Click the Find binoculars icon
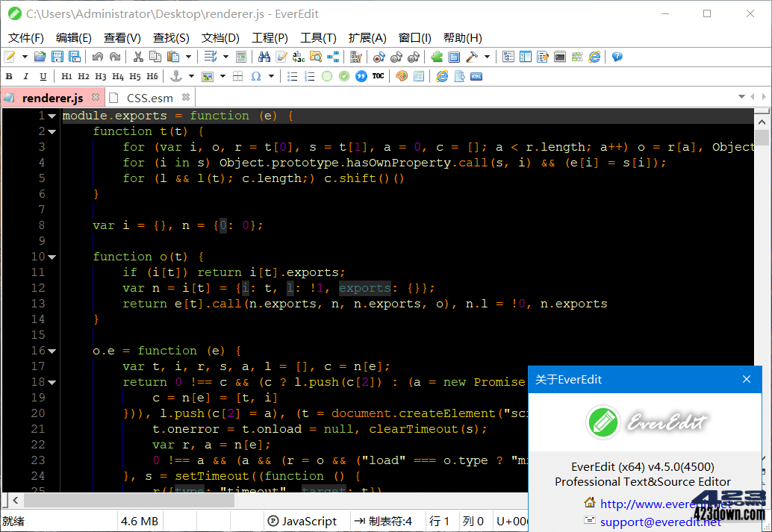The width and height of the screenshot is (772, 532). (265, 57)
